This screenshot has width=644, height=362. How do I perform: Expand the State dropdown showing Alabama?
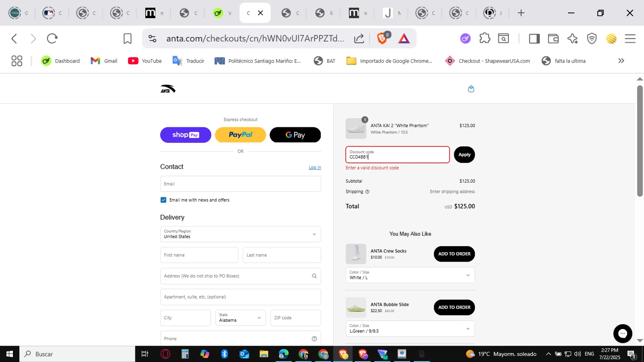pyautogui.click(x=240, y=318)
